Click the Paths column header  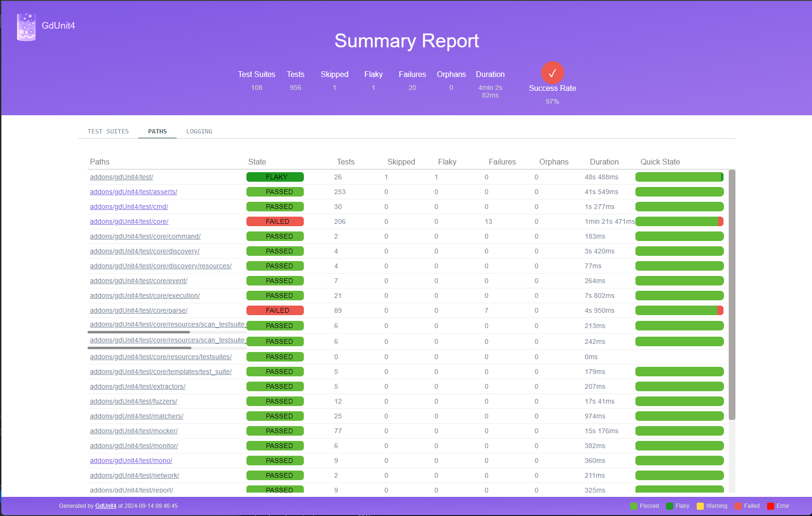tap(100, 162)
